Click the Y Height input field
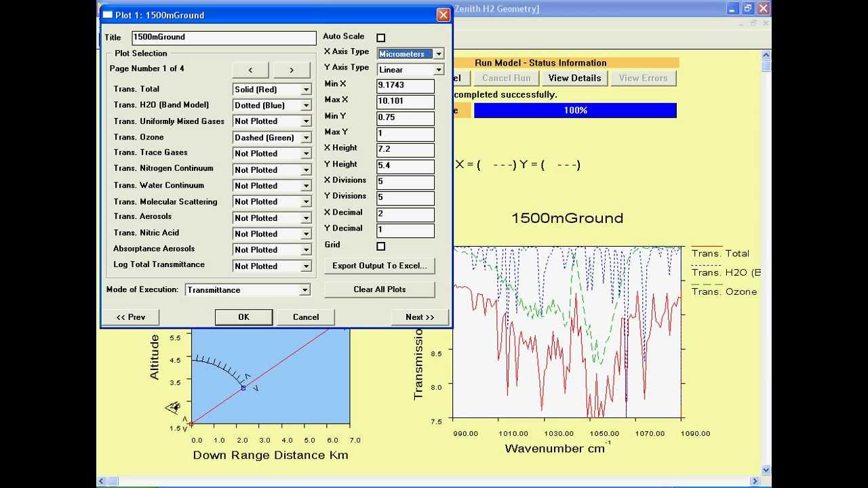This screenshot has width=868, height=488. point(406,166)
